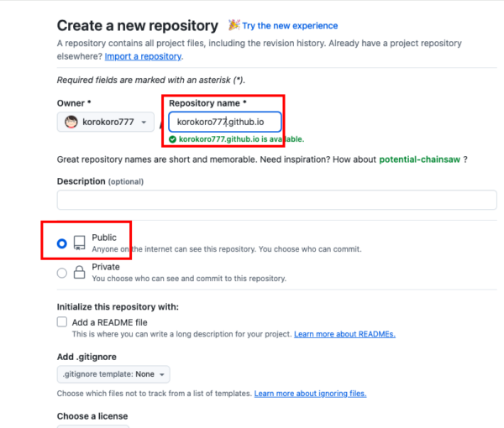Click the Add a README file label
Screen dimensions: 504x428
point(109,322)
